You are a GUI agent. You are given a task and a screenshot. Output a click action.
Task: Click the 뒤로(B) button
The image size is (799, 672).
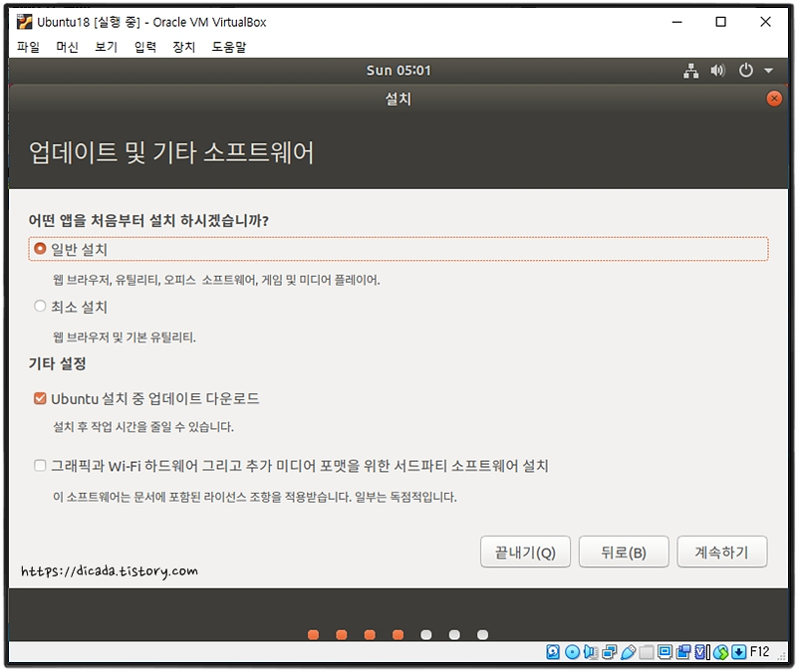tap(624, 552)
